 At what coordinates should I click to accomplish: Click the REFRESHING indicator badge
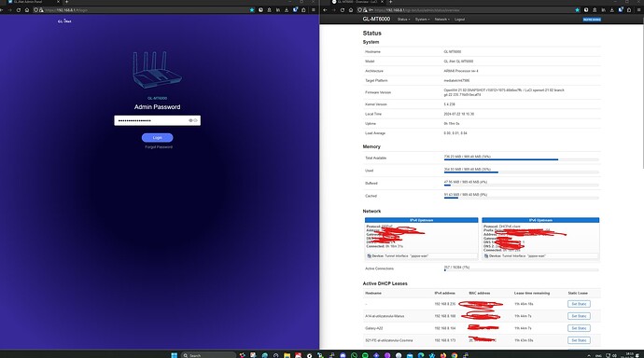click(x=592, y=20)
